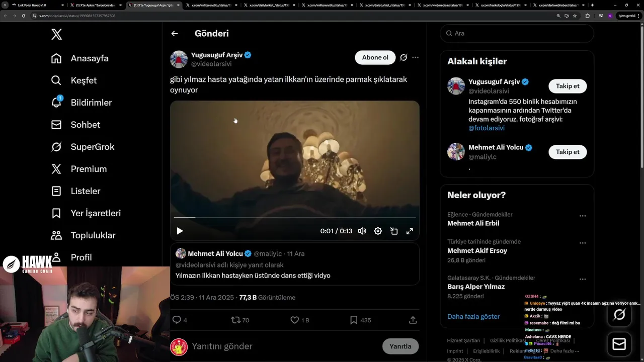The width and height of the screenshot is (644, 362).
Task: Open tab search dropdown arrow
Action: click(x=5, y=5)
